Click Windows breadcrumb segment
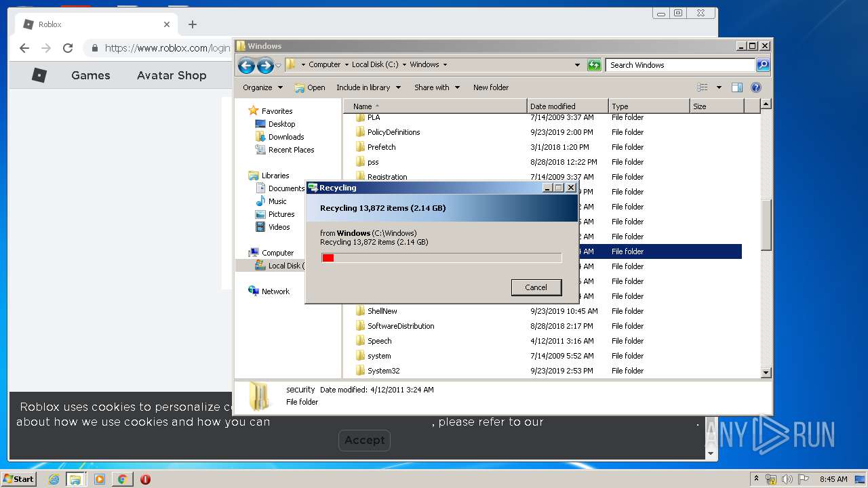The width and height of the screenshot is (868, 488). pos(425,64)
